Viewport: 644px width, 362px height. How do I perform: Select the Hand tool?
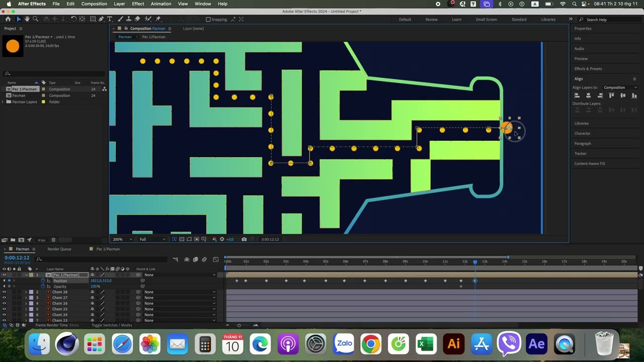point(27,19)
